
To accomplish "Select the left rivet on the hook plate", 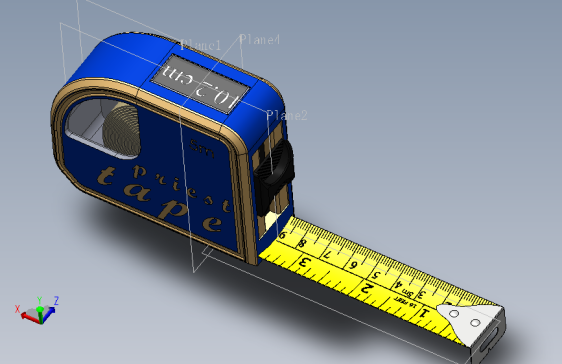I will (x=454, y=314).
